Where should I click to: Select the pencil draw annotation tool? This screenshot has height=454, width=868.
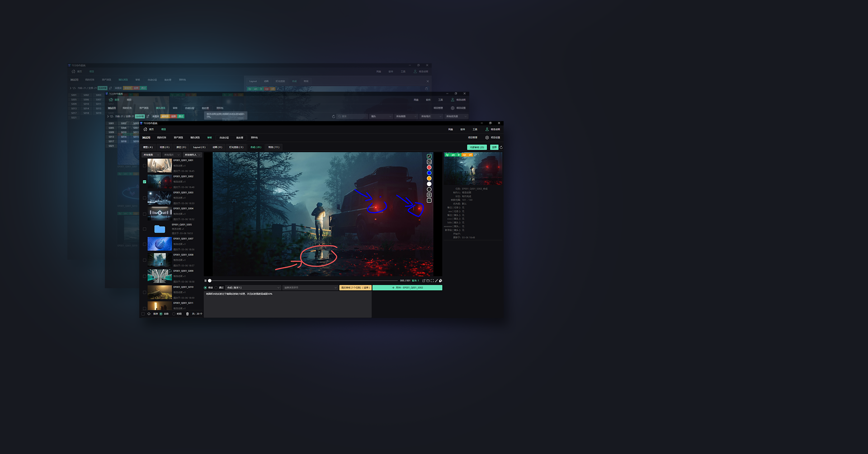(x=429, y=156)
